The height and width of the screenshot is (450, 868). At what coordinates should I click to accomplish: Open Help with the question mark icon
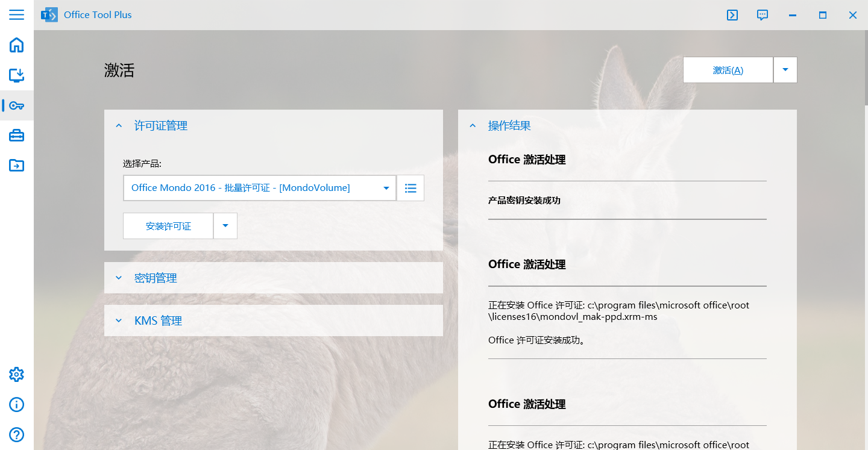(16, 434)
